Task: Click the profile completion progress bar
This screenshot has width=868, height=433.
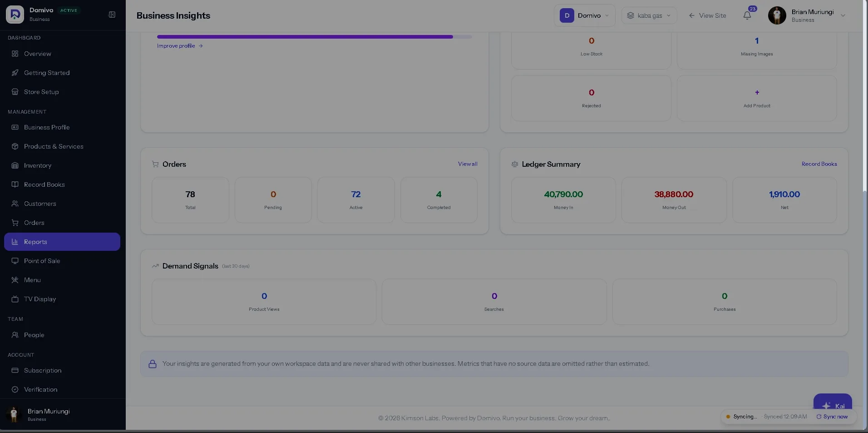Action: pyautogui.click(x=315, y=37)
